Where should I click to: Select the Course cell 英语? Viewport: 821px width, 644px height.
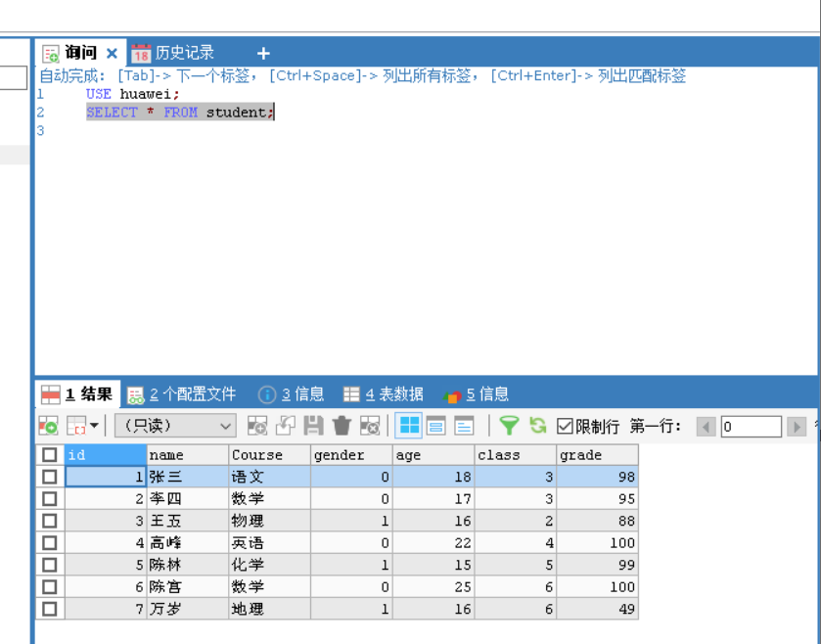pyautogui.click(x=270, y=543)
